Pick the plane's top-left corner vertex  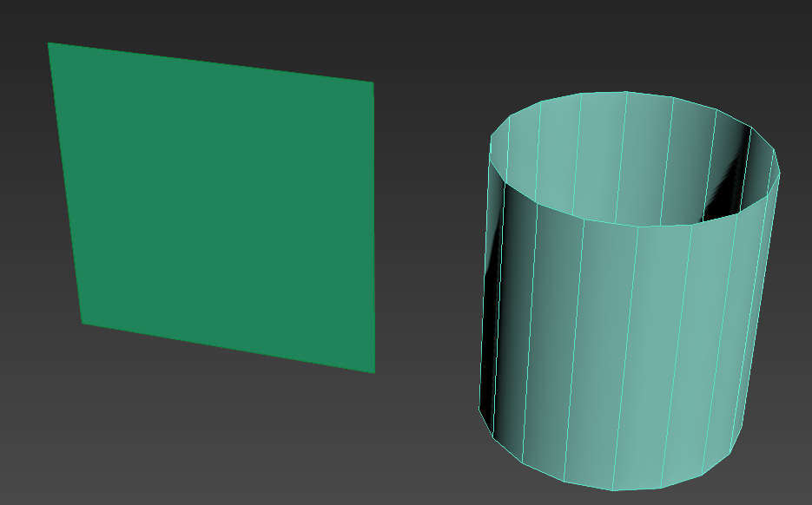(x=48, y=43)
